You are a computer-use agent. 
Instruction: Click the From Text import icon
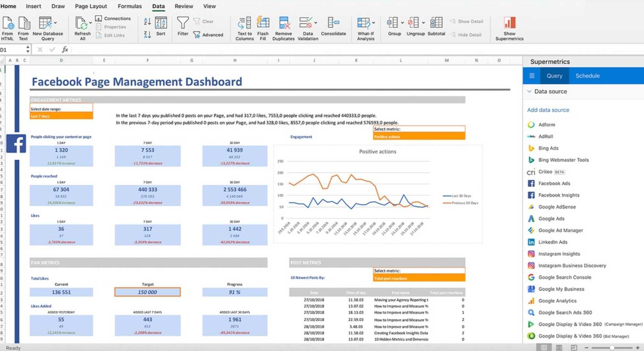point(24,23)
